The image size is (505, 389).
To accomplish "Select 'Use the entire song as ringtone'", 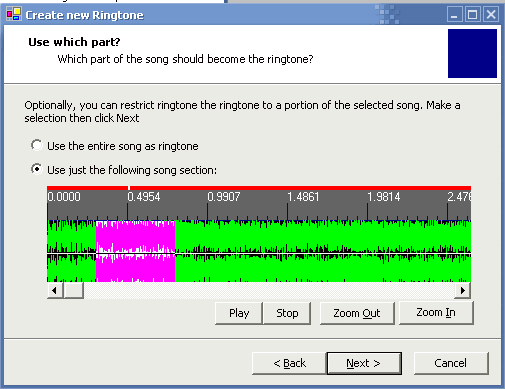I will pyautogui.click(x=114, y=146).
